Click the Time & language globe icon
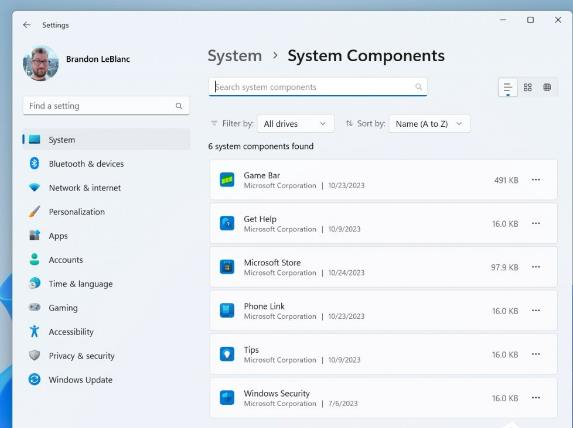The width and height of the screenshot is (573, 428). click(x=34, y=283)
